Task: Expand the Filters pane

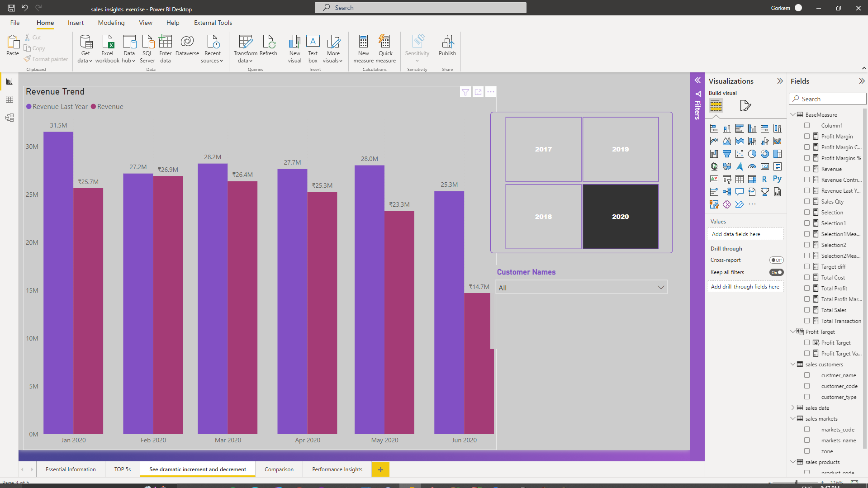Action: [x=697, y=80]
